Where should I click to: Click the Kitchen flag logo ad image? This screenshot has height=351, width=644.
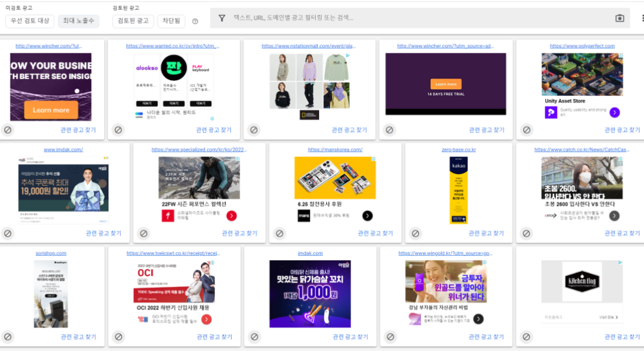pos(582,282)
